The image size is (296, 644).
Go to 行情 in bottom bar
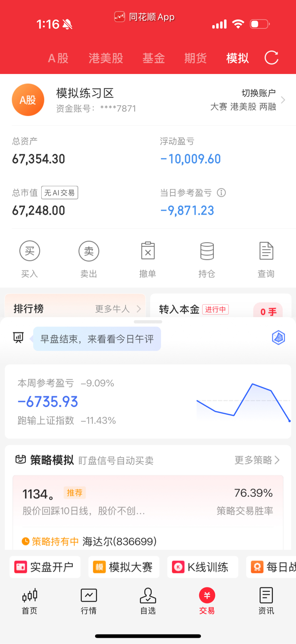click(89, 601)
